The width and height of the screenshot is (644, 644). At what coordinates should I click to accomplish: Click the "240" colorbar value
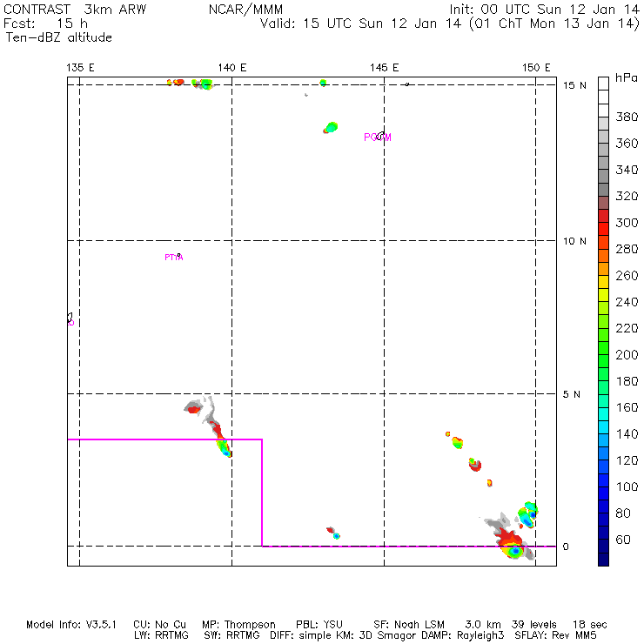(x=627, y=302)
